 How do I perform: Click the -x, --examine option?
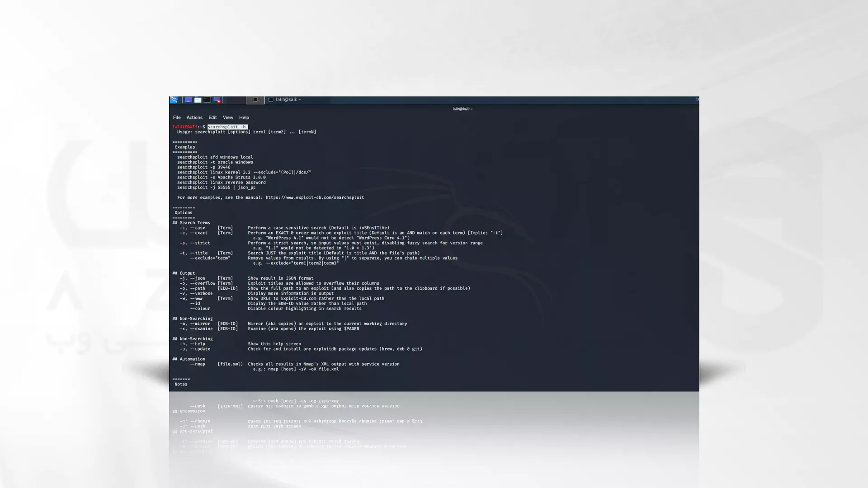[x=196, y=329]
